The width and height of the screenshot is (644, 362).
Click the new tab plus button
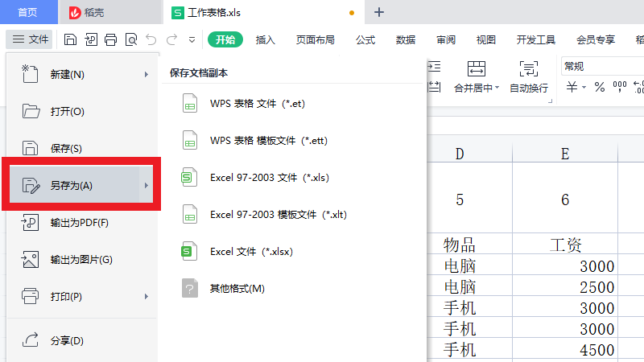tap(379, 12)
